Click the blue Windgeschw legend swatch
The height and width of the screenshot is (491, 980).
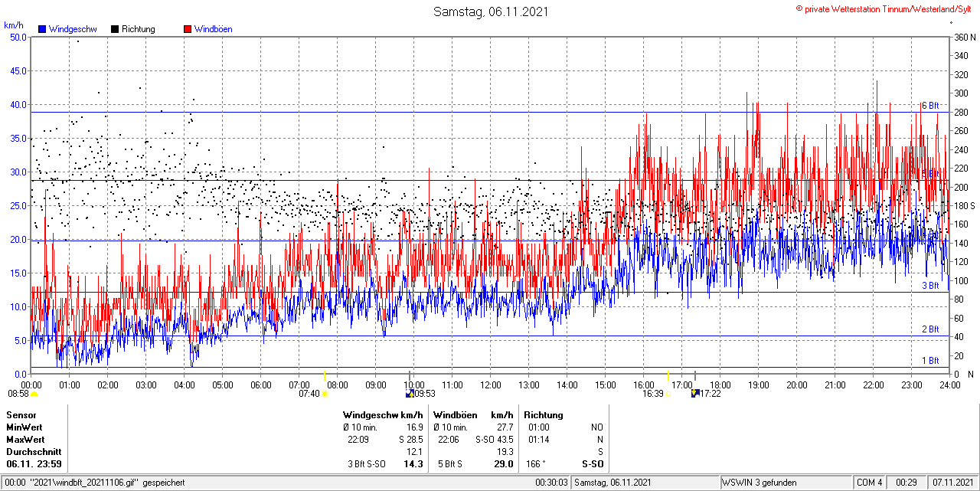(x=41, y=29)
